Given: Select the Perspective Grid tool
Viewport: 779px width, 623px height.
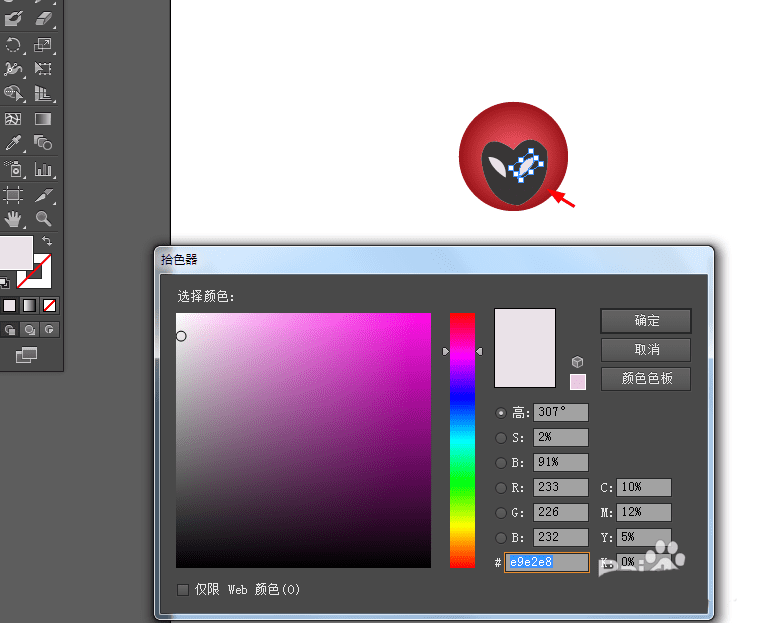Looking at the screenshot, I should tap(43, 93).
